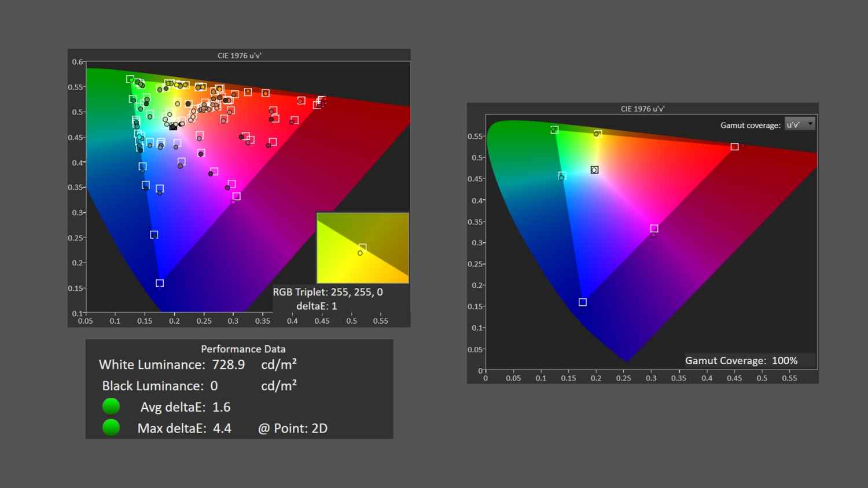The width and height of the screenshot is (868, 488).
Task: Click the Performance Data heading
Action: 243,349
